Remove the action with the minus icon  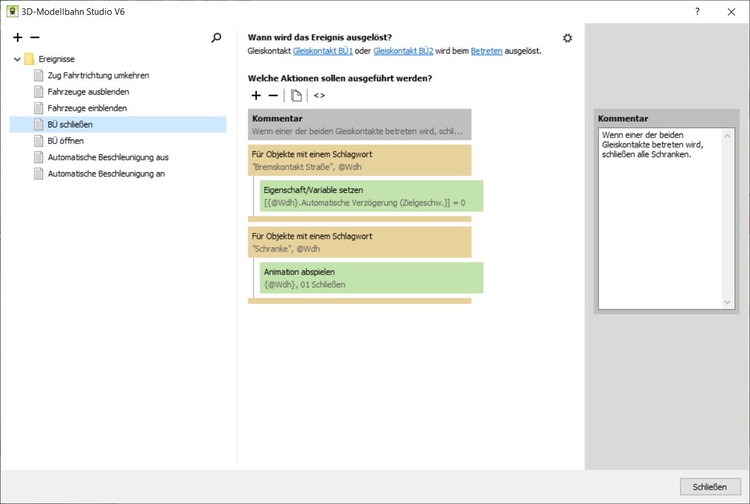pyautogui.click(x=274, y=96)
